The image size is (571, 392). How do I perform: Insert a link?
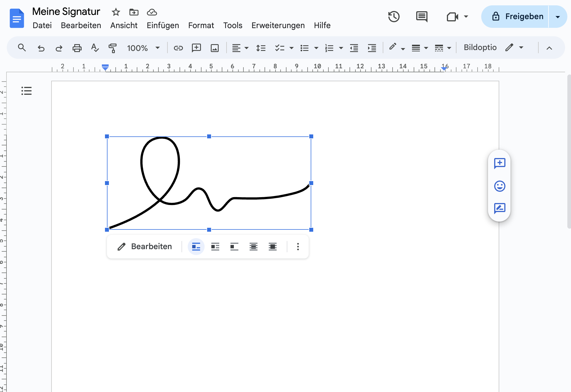tap(178, 48)
